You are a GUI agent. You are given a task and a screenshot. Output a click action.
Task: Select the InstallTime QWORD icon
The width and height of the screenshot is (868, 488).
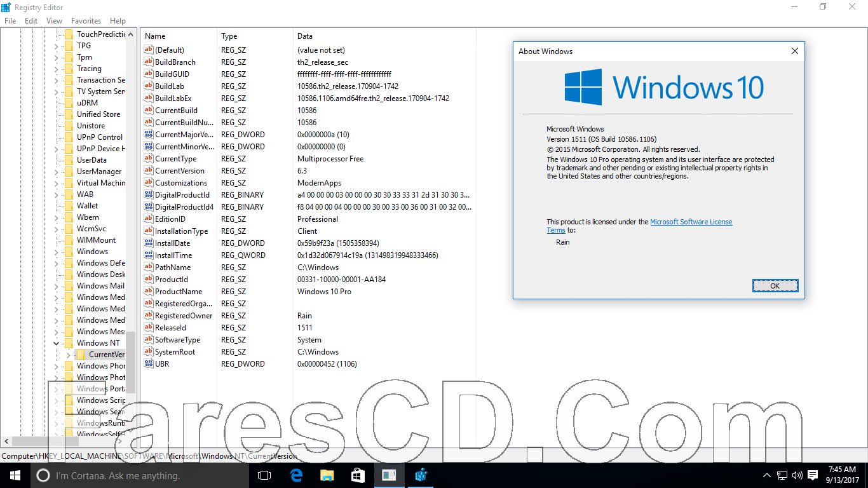pyautogui.click(x=149, y=255)
